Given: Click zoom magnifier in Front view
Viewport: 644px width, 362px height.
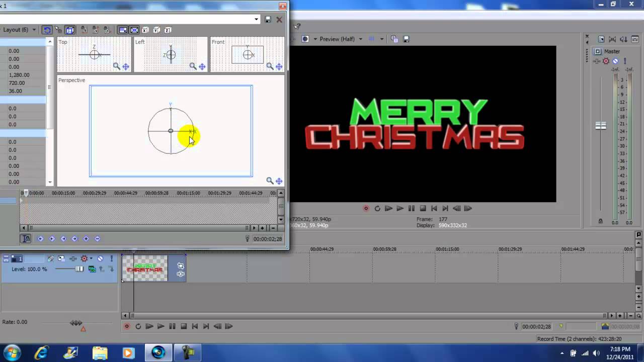Looking at the screenshot, I should [x=270, y=66].
